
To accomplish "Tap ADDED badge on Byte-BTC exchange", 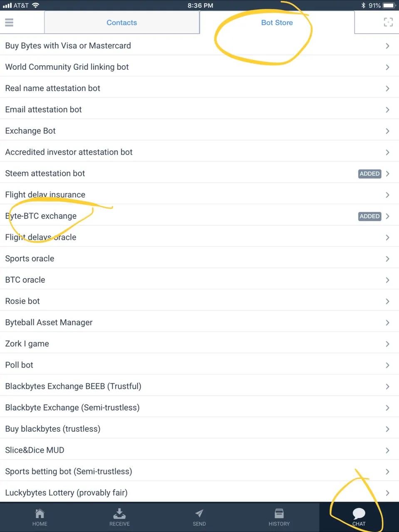I will [x=369, y=216].
